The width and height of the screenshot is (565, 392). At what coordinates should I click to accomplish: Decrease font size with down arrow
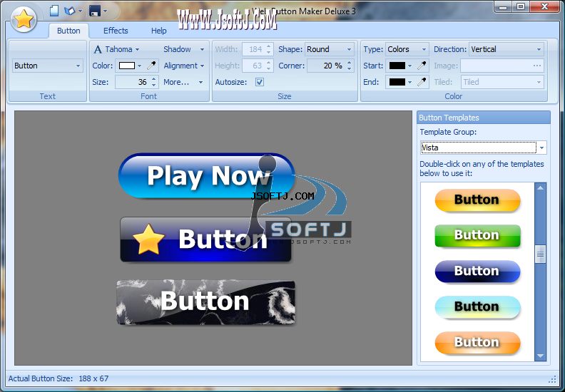154,86
